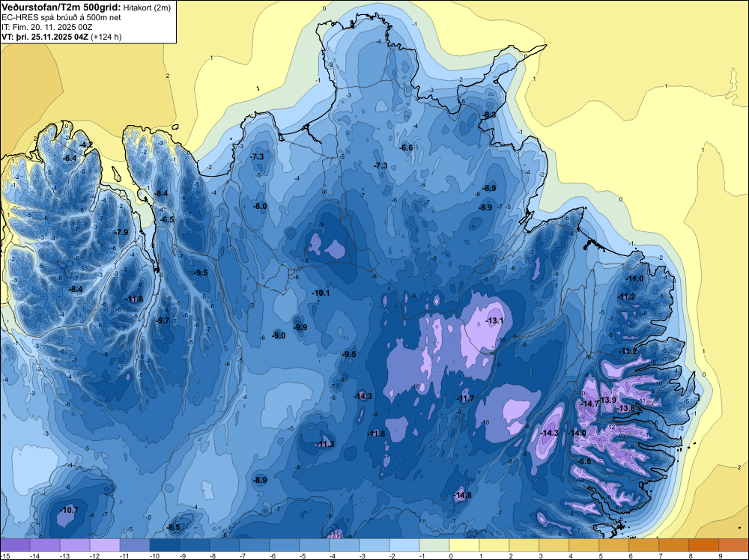This screenshot has width=749, height=560.
Task: Click the forecast offset '(+124 h)'
Action: tap(106, 36)
